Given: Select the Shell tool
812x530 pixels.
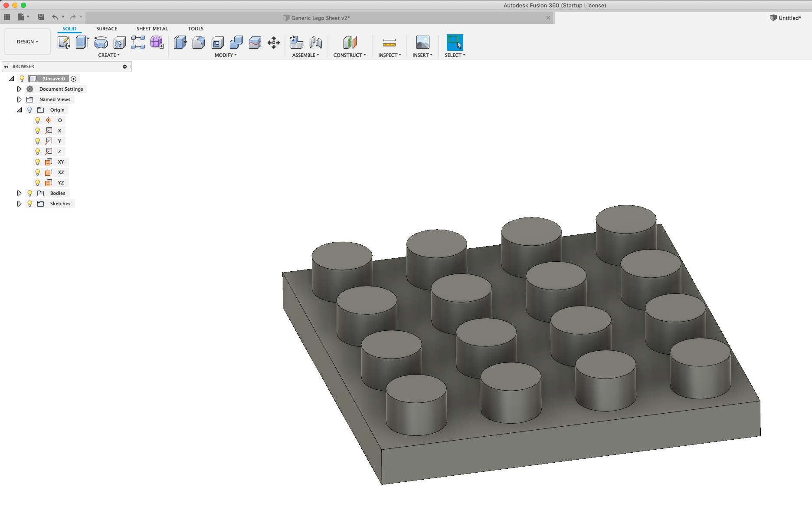Looking at the screenshot, I should [217, 43].
